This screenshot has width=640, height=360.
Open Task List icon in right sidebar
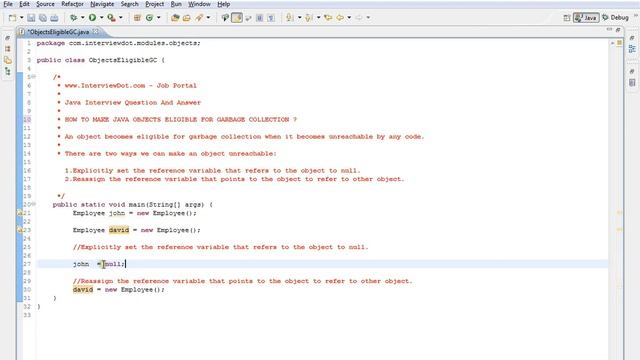[632, 83]
